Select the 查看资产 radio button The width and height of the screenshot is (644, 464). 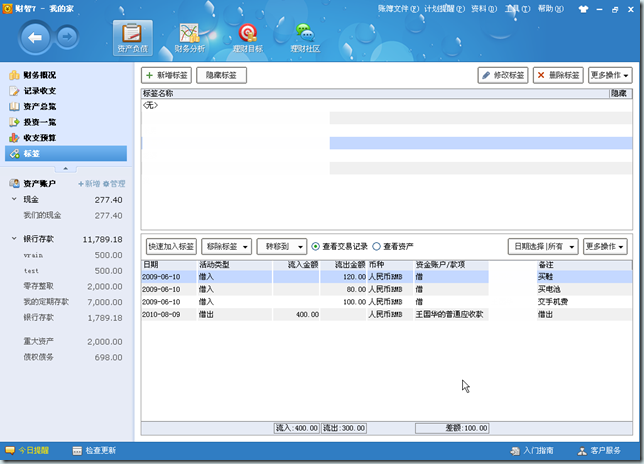pyautogui.click(x=376, y=246)
